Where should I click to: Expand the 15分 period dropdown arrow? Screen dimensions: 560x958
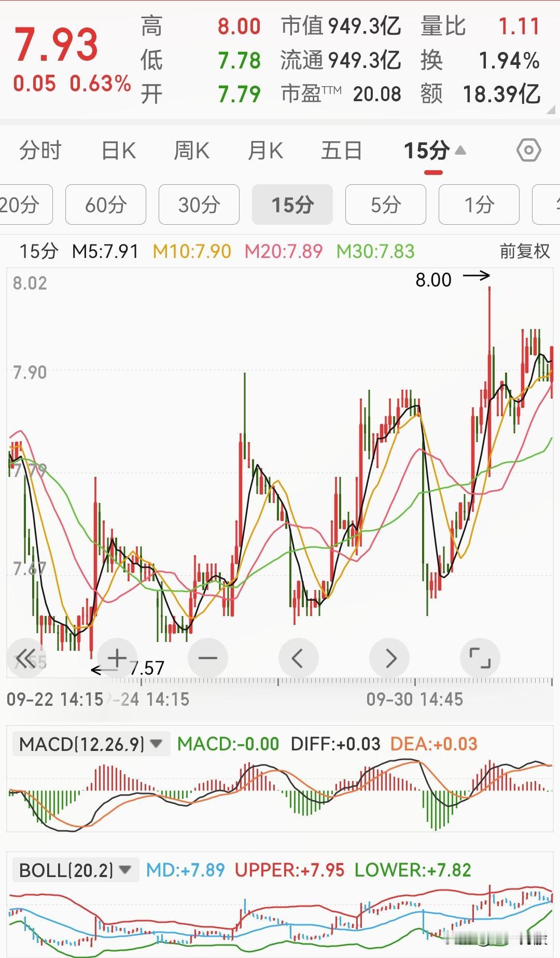(x=460, y=150)
